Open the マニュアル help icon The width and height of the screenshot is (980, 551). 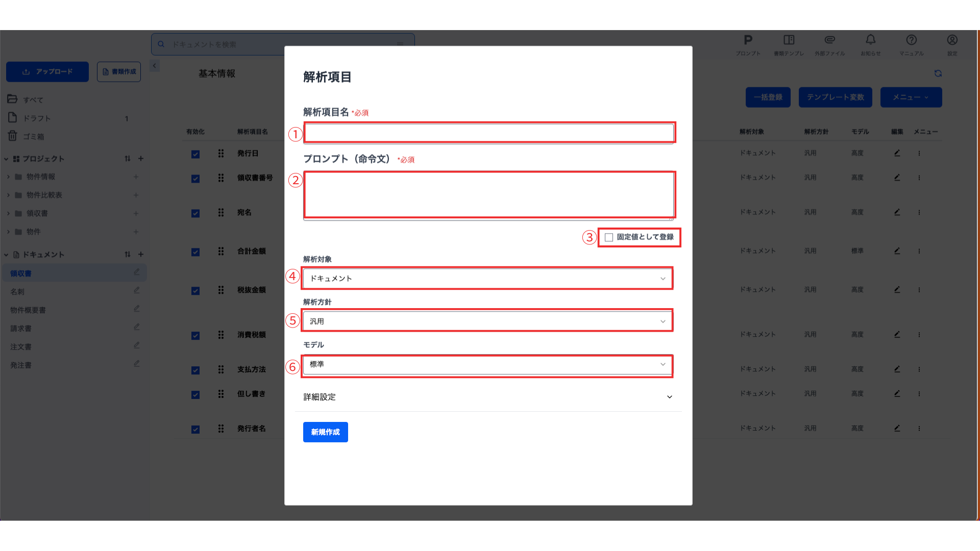[x=911, y=40]
